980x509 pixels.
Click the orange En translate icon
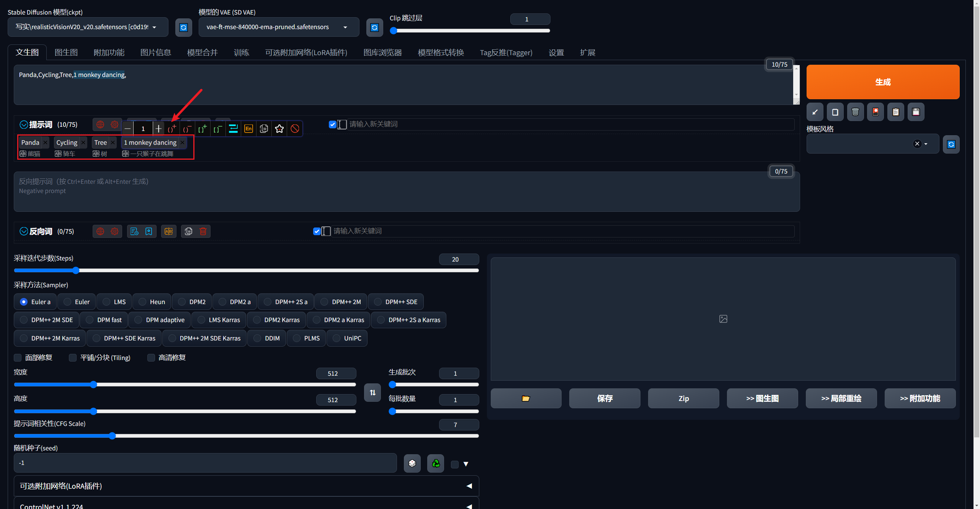(248, 129)
